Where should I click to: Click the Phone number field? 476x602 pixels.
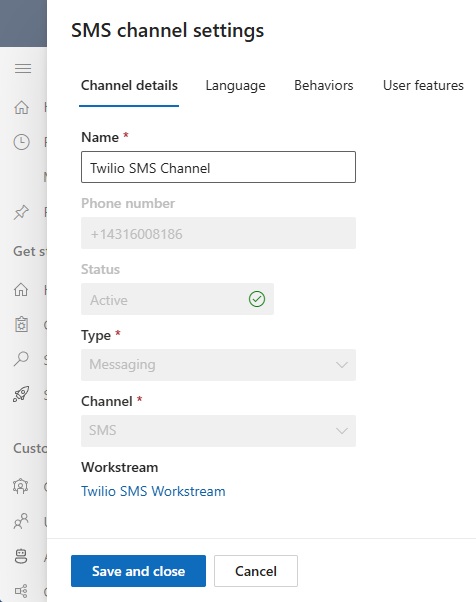tap(218, 233)
